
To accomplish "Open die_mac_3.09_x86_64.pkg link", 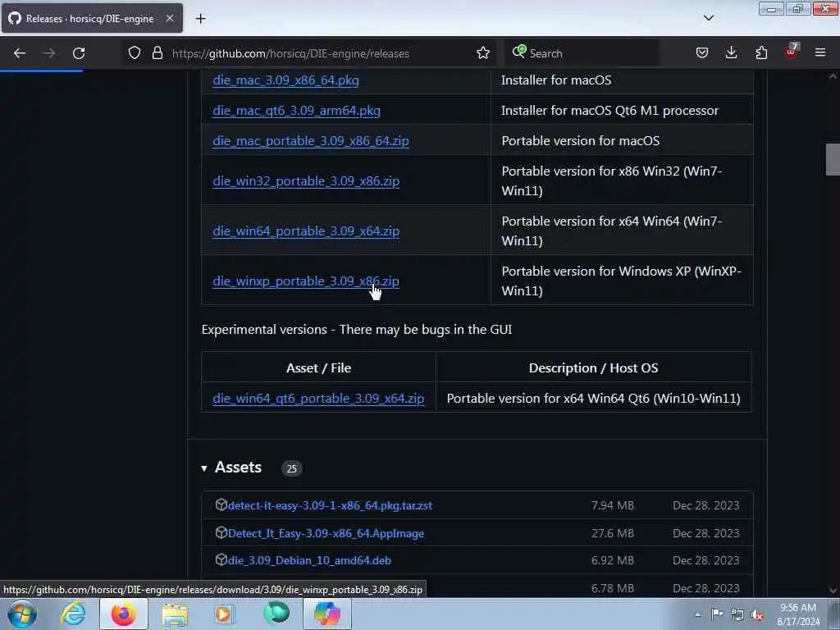I will click(x=285, y=80).
